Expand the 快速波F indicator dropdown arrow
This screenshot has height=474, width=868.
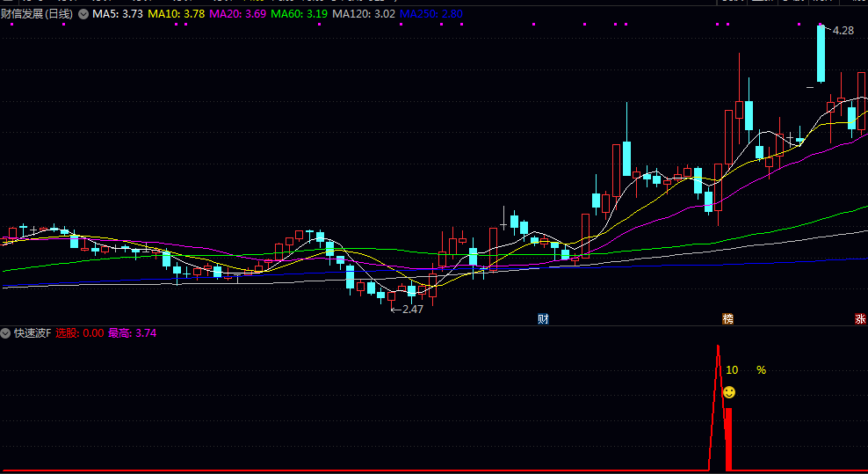click(6, 333)
